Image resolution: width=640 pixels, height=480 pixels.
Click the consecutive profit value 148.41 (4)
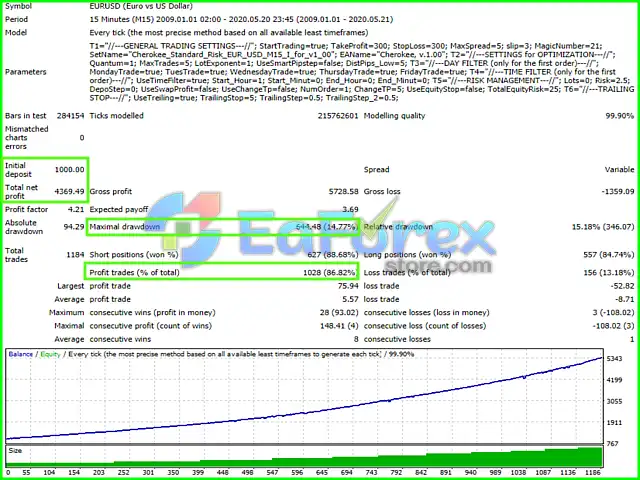pos(339,326)
